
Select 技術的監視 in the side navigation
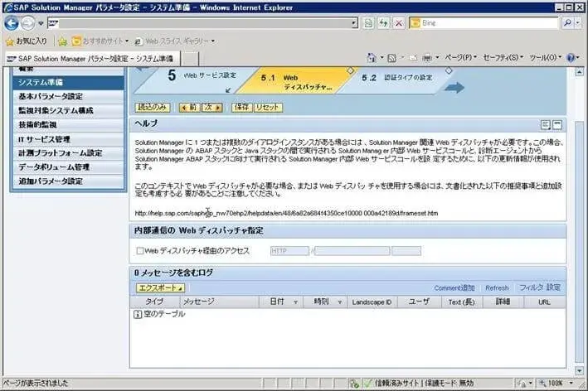point(68,125)
